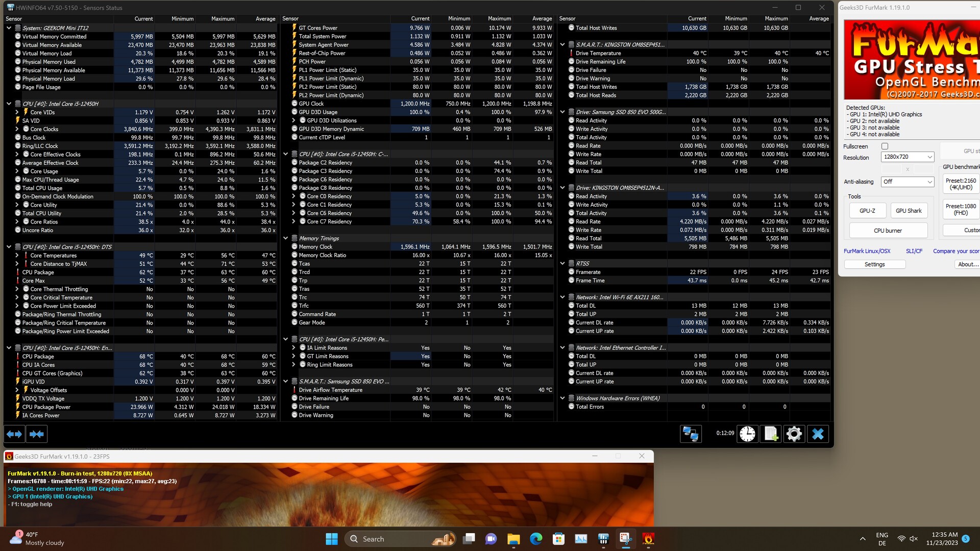Expand the Core Temperatures row
980x551 pixels.
click(x=17, y=256)
